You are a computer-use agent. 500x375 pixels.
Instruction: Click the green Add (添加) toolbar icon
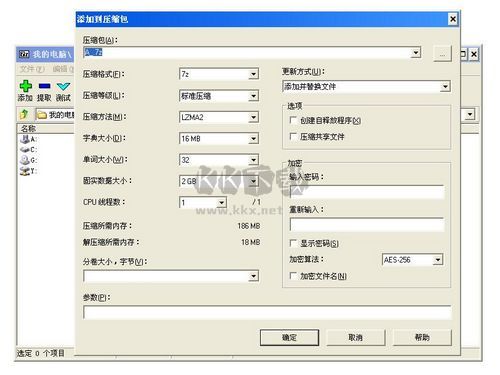(25, 86)
